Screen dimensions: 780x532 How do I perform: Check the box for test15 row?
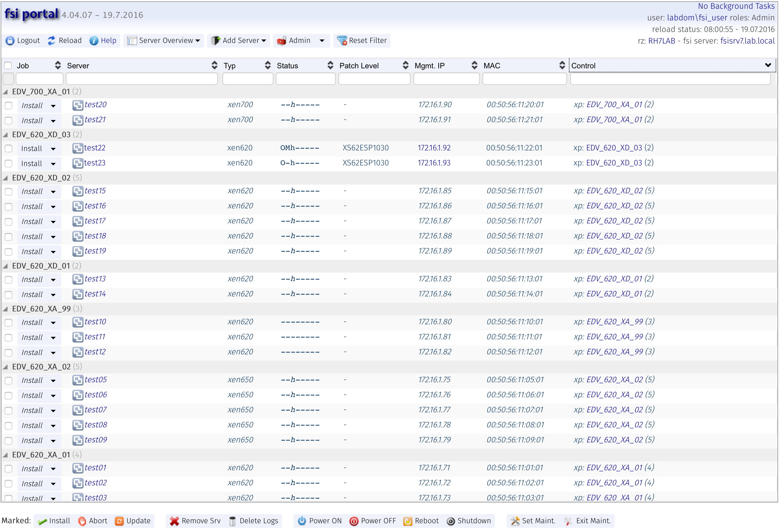pyautogui.click(x=8, y=192)
